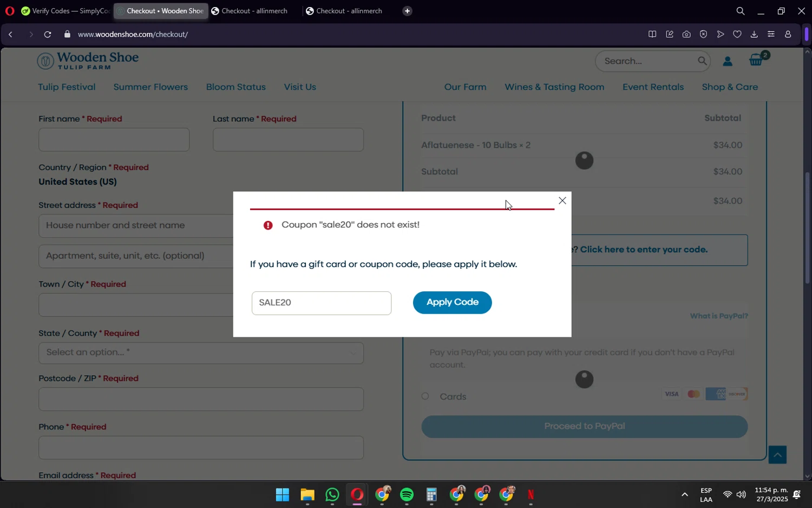
Task: Open the Bloom Status menu
Action: point(236,87)
